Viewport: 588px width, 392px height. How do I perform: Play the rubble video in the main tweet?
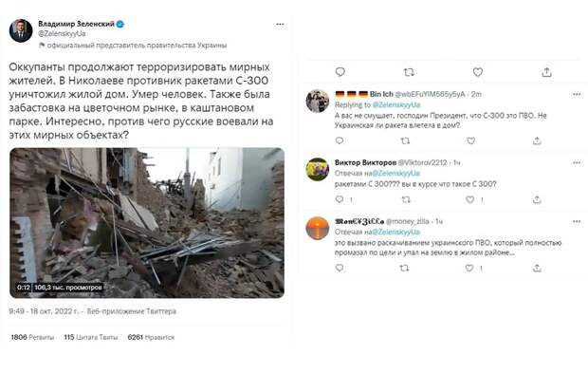[x=147, y=223]
